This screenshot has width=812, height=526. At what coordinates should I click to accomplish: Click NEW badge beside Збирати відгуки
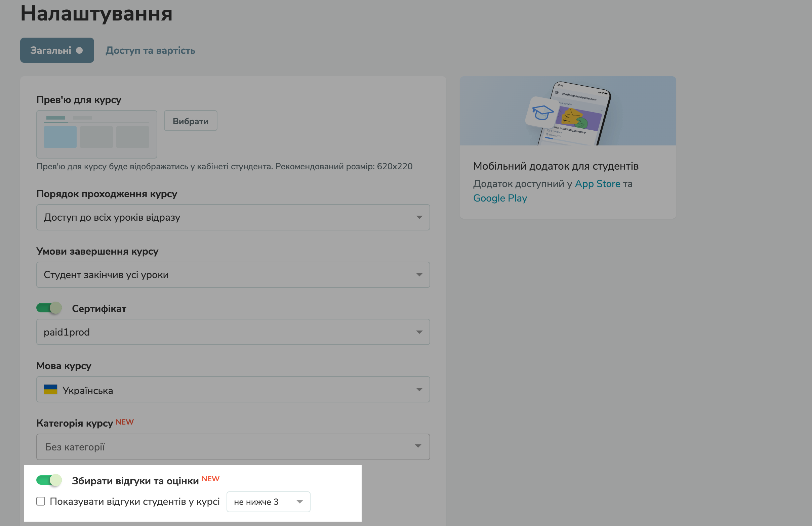coord(210,479)
